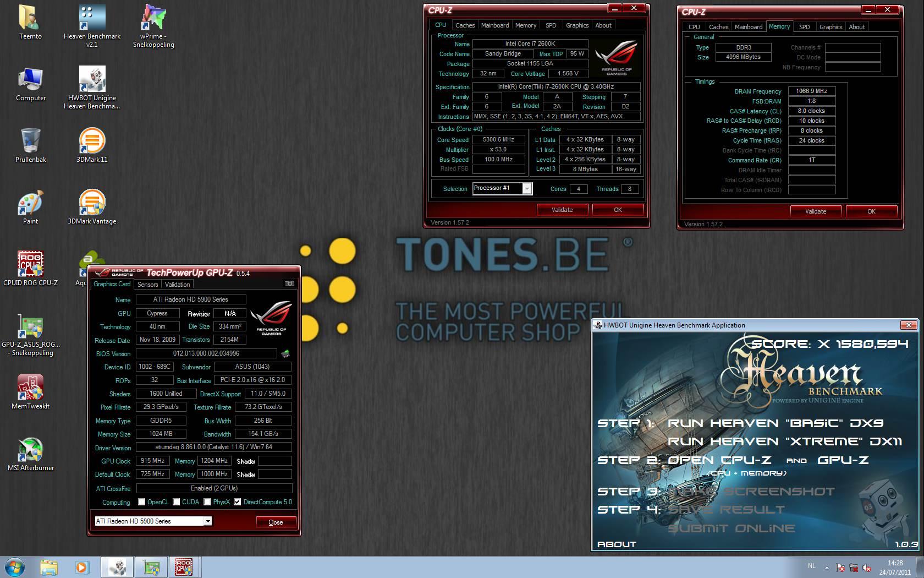Launch 3DMark 11 desktop shortcut
924x578 pixels.
[x=92, y=145]
